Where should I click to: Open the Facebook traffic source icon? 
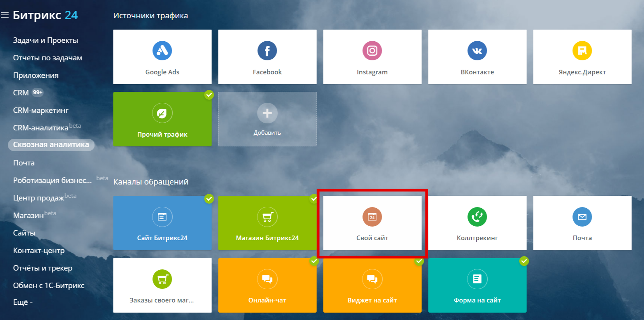(x=267, y=51)
